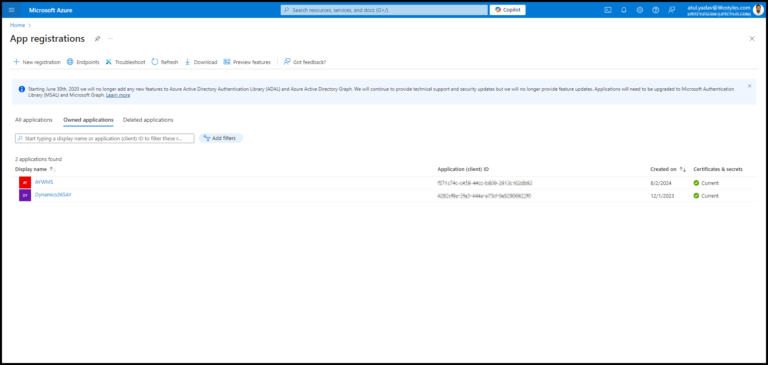
Task: Open Preview features
Action: pyautogui.click(x=247, y=62)
